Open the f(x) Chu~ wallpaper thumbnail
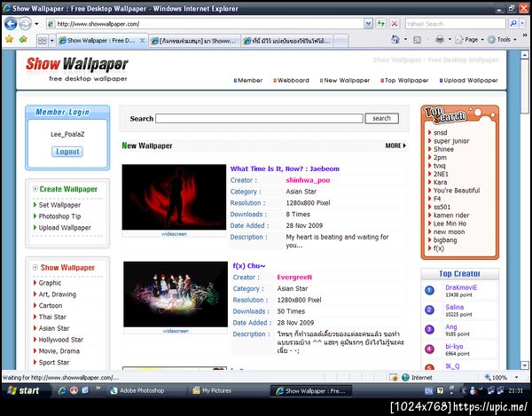This screenshot has width=532, height=416. click(x=176, y=294)
